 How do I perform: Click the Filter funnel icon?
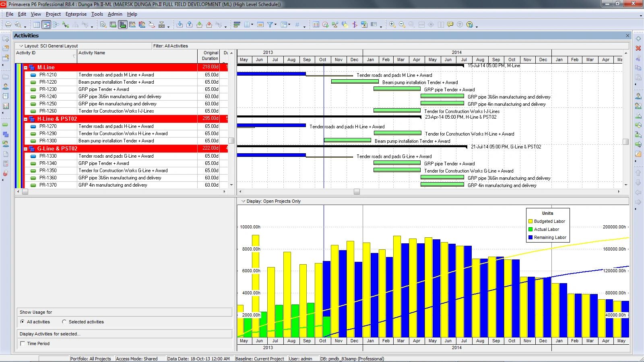point(270,25)
